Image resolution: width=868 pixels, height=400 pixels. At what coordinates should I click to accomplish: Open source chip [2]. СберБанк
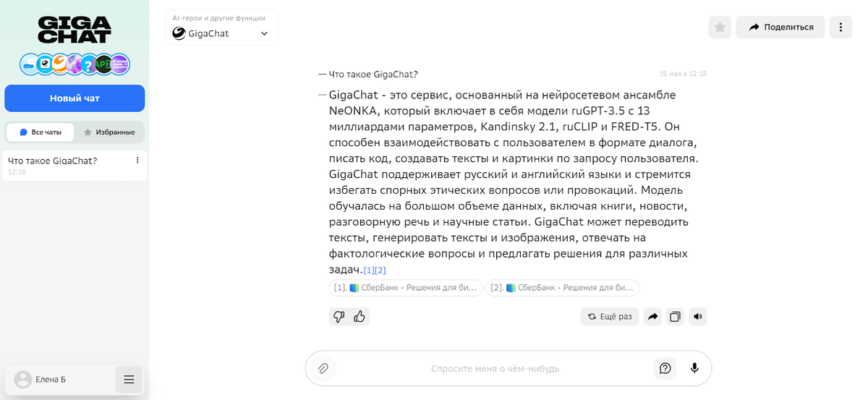(x=563, y=288)
